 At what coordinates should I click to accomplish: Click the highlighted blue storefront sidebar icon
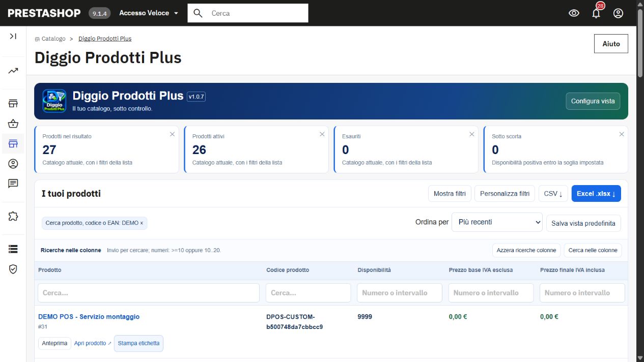[x=13, y=143]
